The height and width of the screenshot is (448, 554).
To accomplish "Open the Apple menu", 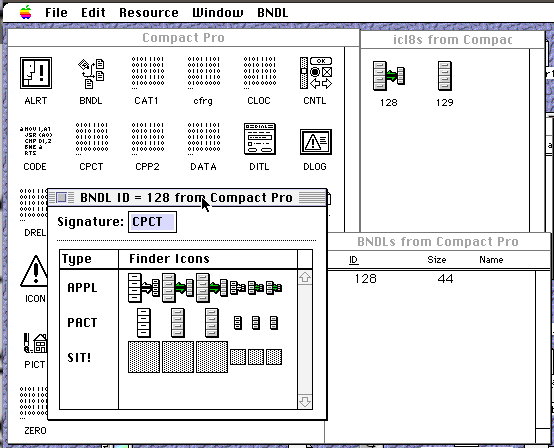I will (x=25, y=12).
